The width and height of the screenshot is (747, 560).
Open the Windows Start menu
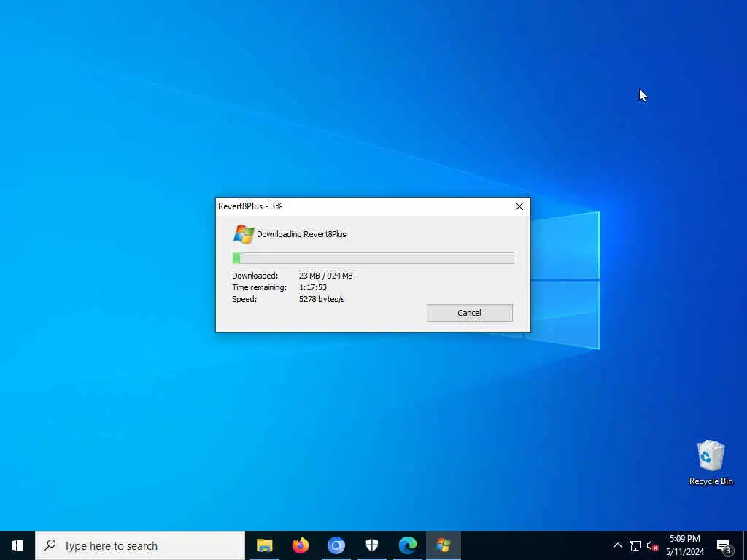pos(18,545)
